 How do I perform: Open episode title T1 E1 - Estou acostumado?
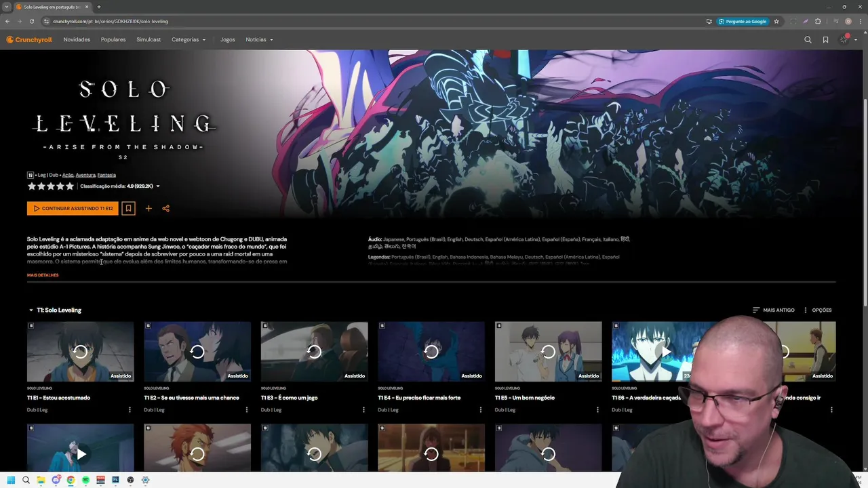point(58,398)
